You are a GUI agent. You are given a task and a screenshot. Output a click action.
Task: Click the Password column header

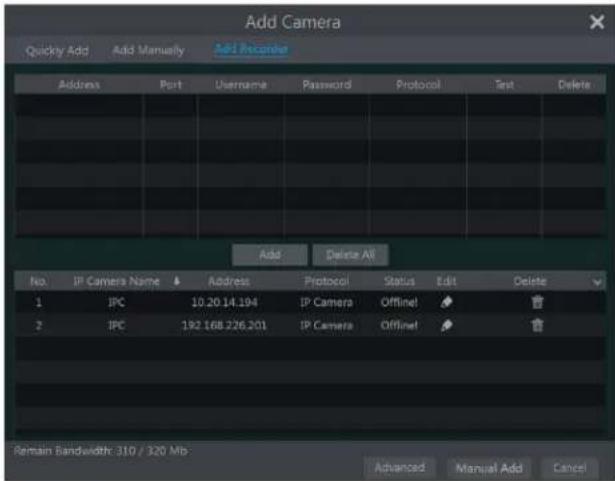(x=327, y=85)
